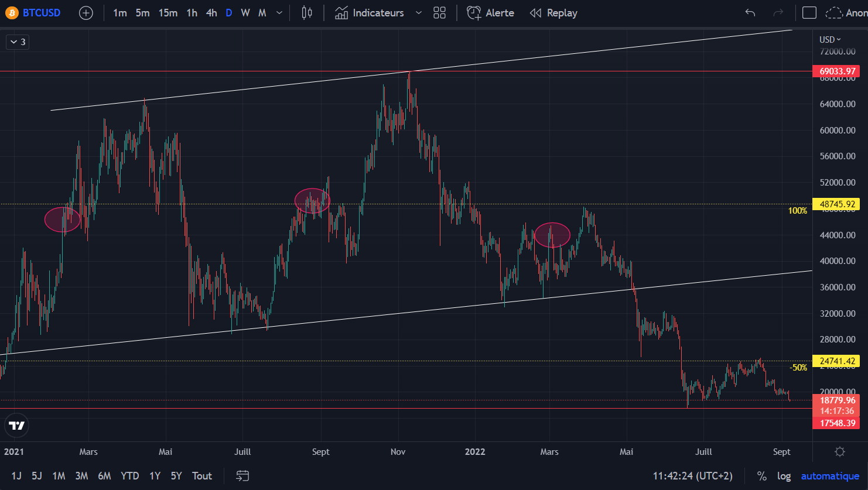Expand the timeframe interval dropdown
Viewport: 868px width, 490px height.
coord(279,13)
